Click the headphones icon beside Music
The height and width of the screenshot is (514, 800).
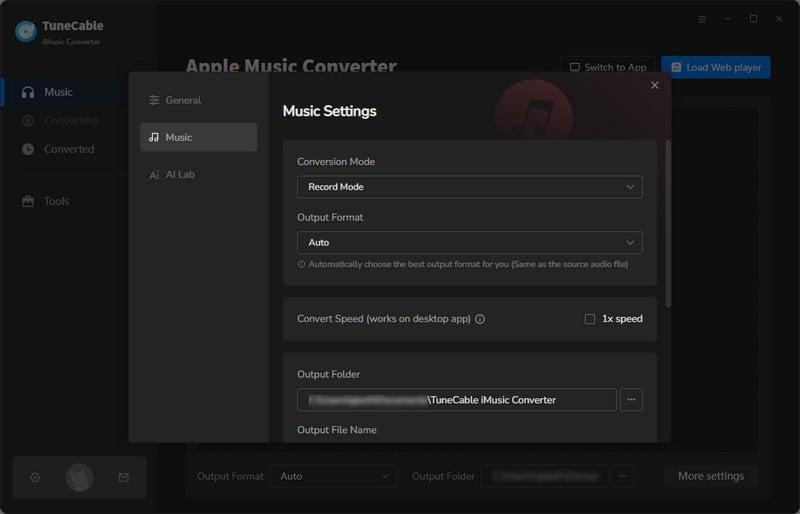(28, 92)
